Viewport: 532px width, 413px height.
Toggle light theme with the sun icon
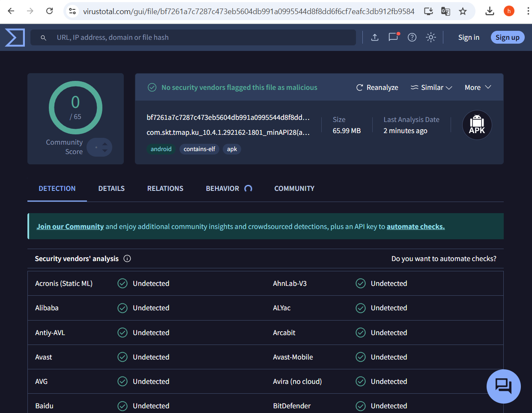pos(430,37)
